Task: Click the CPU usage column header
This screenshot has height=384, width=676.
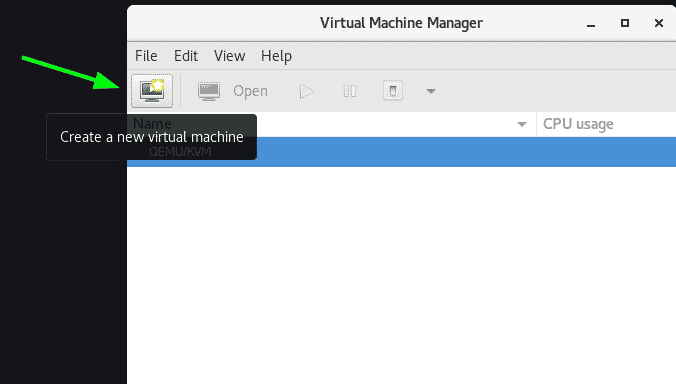Action: click(606, 124)
